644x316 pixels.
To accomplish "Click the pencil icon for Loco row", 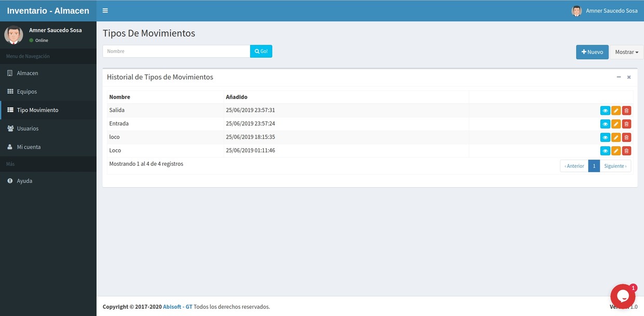I will coord(616,151).
